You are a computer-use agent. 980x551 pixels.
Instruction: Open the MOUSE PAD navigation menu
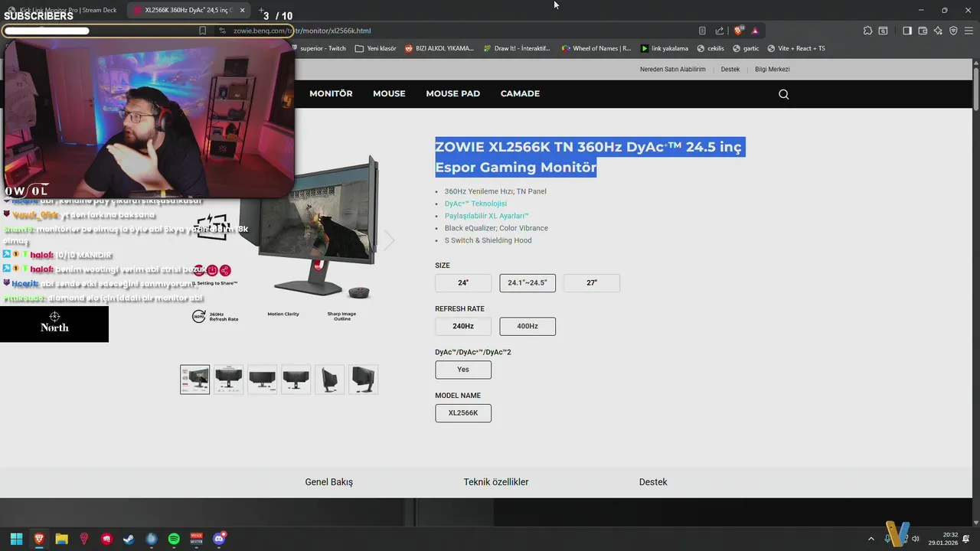click(x=452, y=93)
